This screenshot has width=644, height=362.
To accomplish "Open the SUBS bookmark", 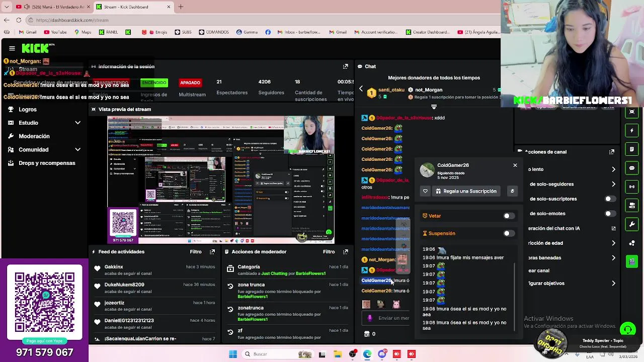I will click(x=183, y=32).
